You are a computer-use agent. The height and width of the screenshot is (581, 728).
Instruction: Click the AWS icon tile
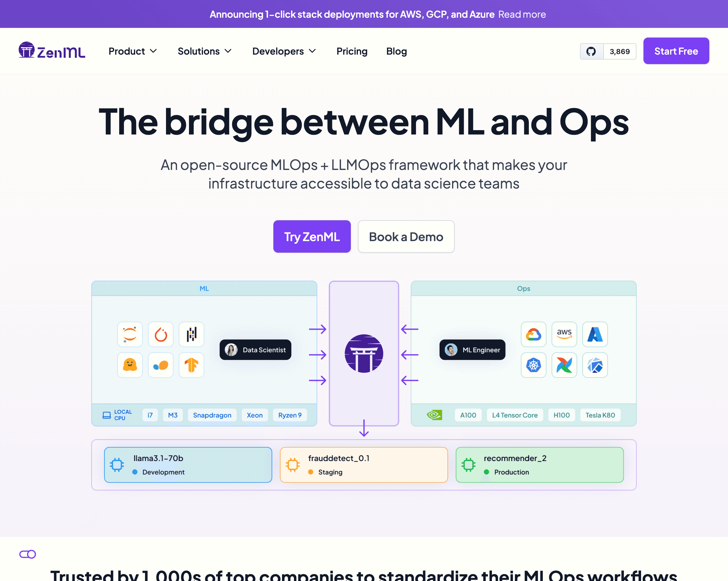click(564, 334)
